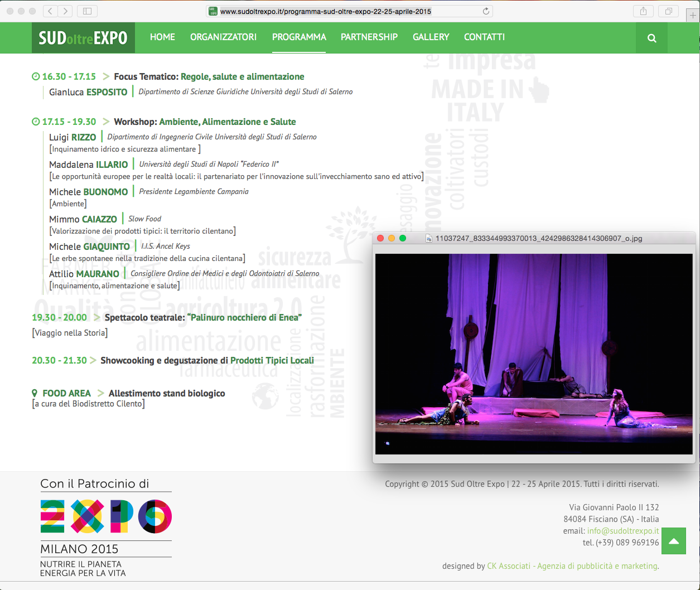Click the Safari forward arrow
The width and height of the screenshot is (700, 590).
pos(65,11)
